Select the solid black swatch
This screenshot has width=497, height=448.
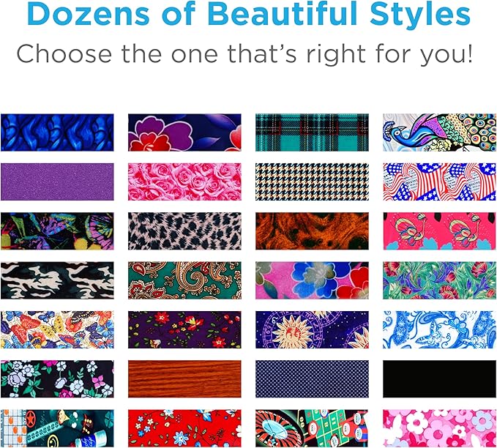(439, 379)
